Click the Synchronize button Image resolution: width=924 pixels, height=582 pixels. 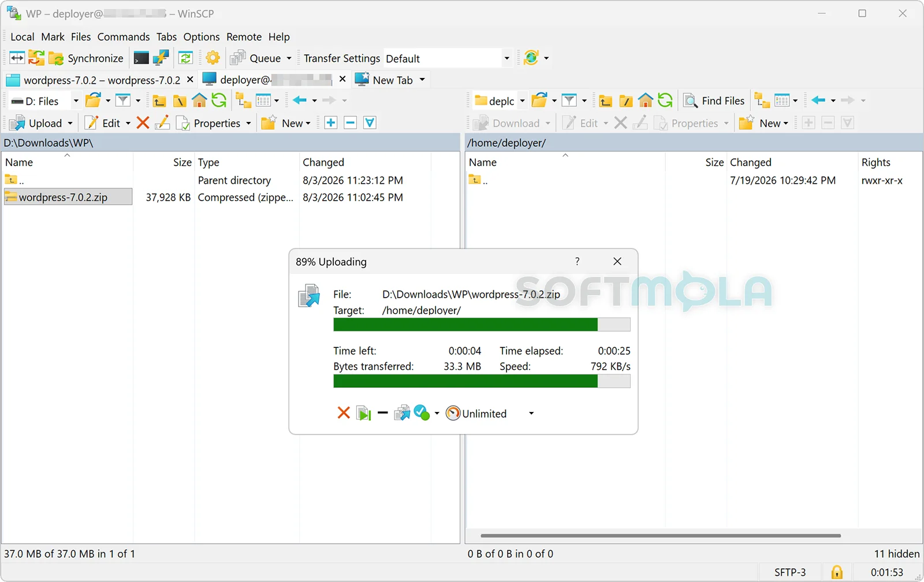87,58
